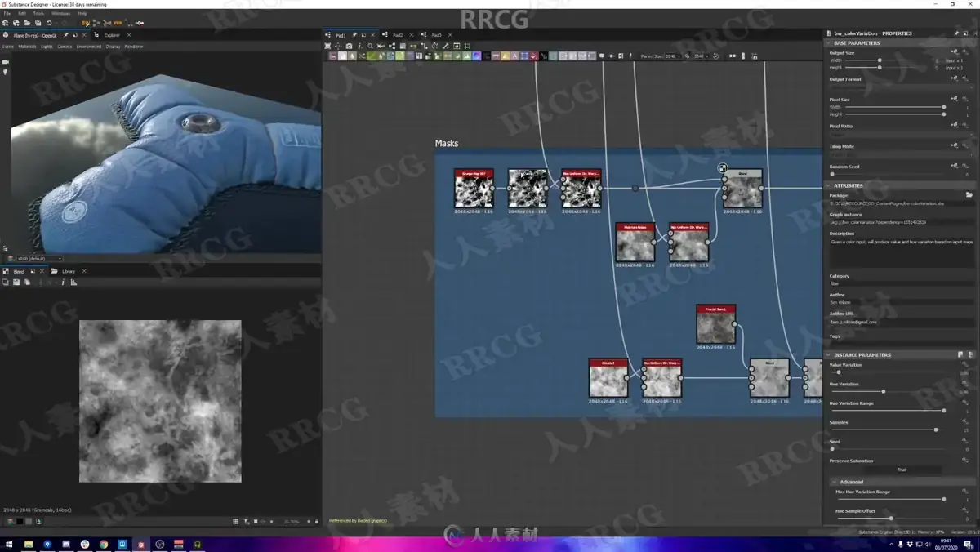The image size is (980, 552).
Task: Open the 3D view Environment menu
Action: (x=89, y=47)
